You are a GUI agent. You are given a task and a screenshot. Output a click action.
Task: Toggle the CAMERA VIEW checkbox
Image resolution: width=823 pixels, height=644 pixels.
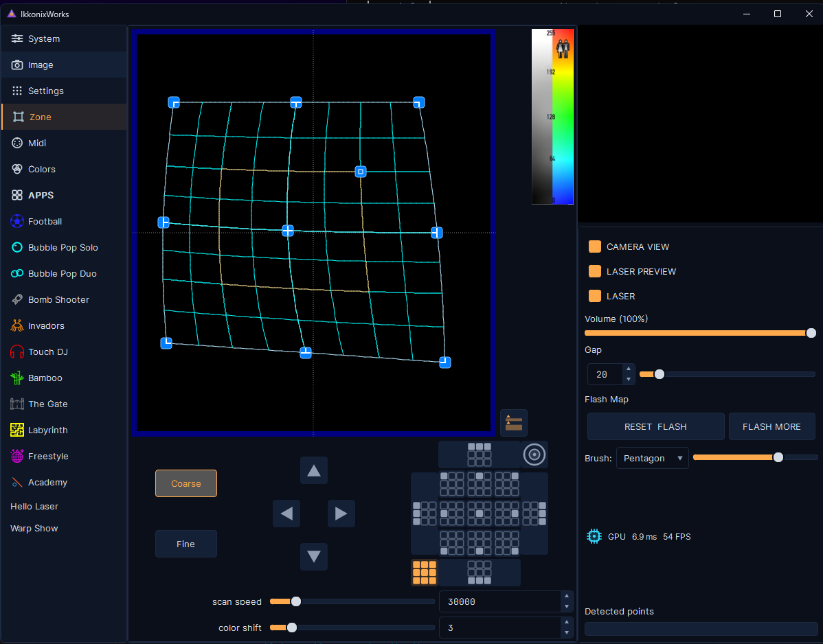[595, 247]
